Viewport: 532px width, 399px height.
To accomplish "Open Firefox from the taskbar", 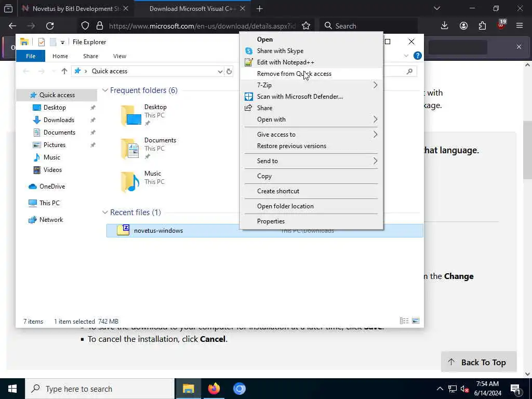I will [214, 389].
